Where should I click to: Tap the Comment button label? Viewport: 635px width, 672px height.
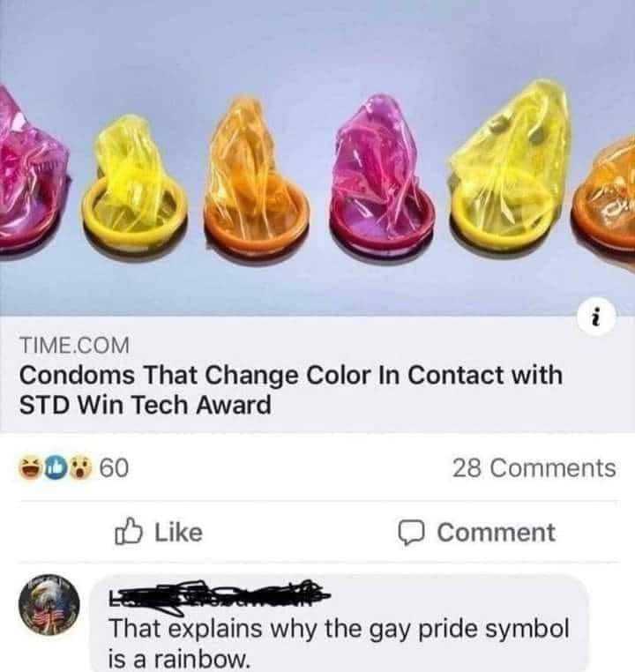coord(497,533)
